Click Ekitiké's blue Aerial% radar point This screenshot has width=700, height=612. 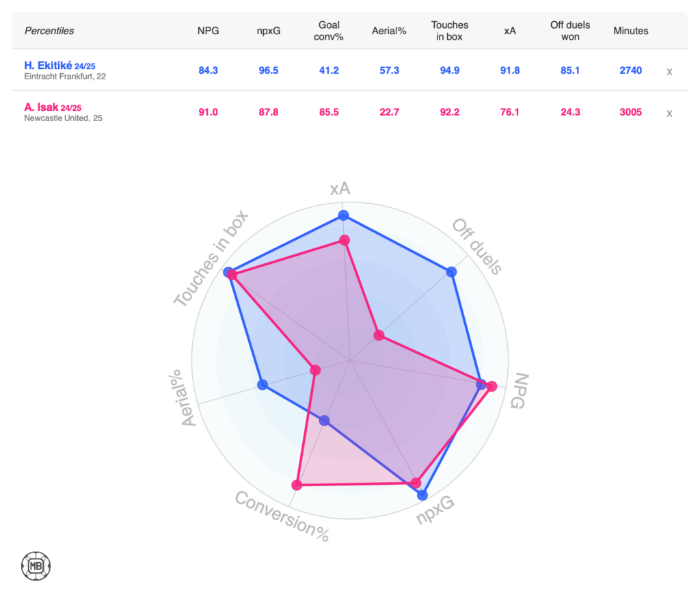pyautogui.click(x=262, y=385)
